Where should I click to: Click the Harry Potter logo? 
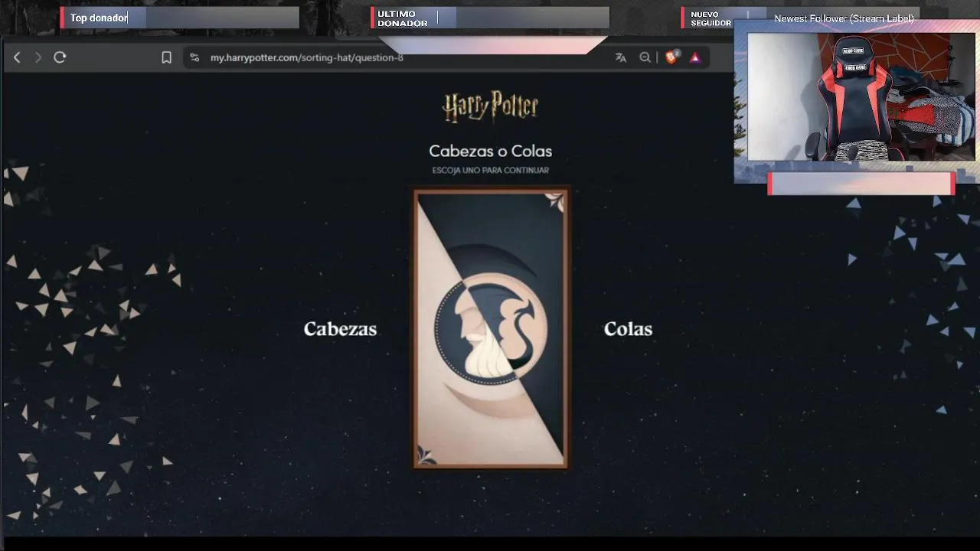(491, 107)
